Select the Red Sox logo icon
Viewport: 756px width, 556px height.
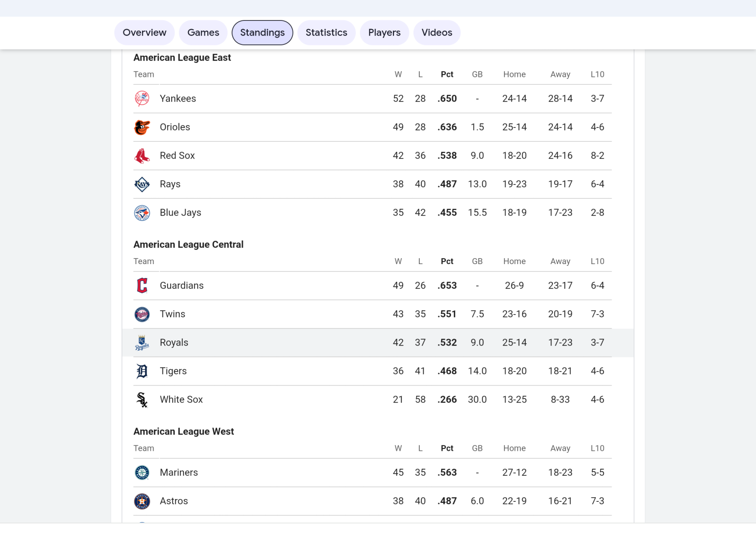142,156
